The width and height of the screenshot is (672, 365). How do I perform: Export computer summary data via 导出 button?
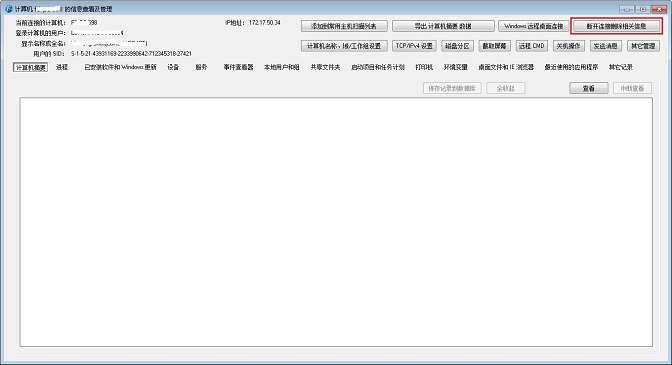(x=443, y=26)
